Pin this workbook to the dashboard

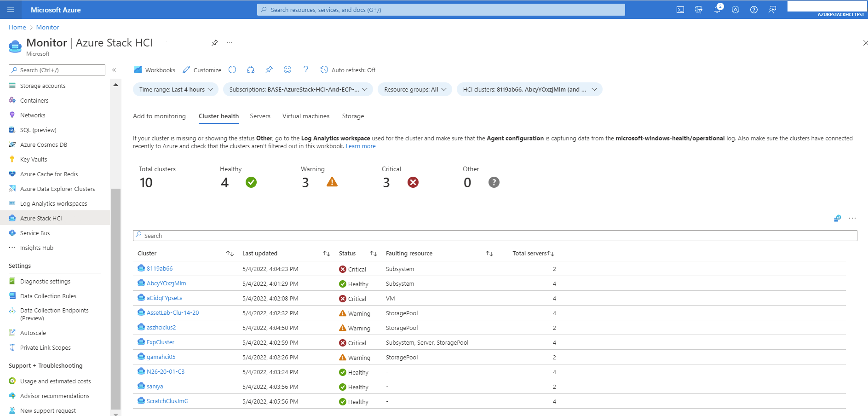pyautogui.click(x=269, y=69)
